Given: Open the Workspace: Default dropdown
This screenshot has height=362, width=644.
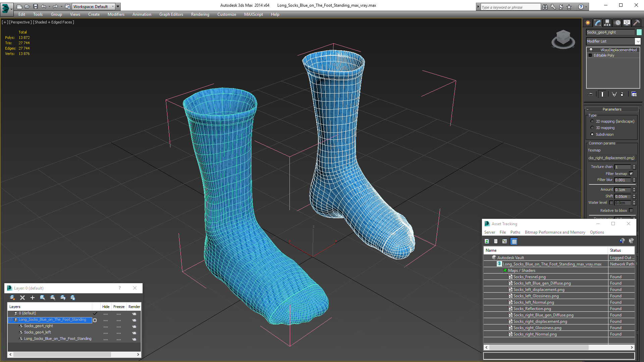Looking at the screenshot, I should 94,6.
